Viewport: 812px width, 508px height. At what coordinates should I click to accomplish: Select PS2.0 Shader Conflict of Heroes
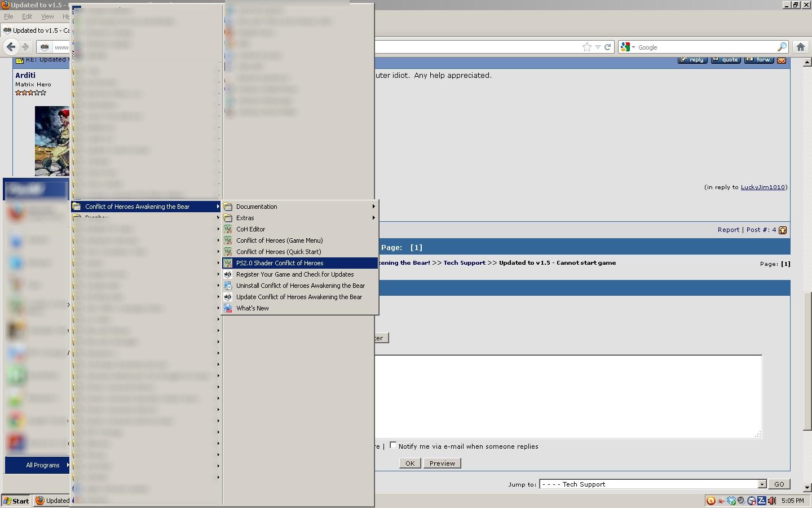click(x=300, y=263)
